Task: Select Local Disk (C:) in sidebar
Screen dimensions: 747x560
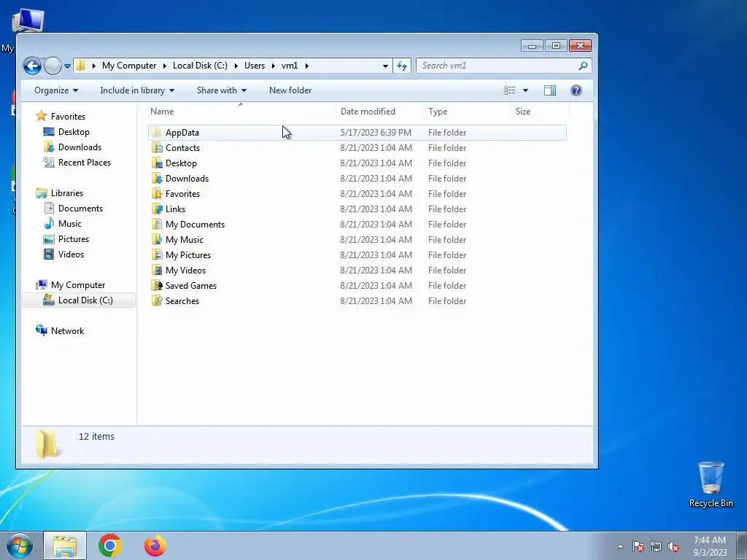Action: (x=79, y=300)
